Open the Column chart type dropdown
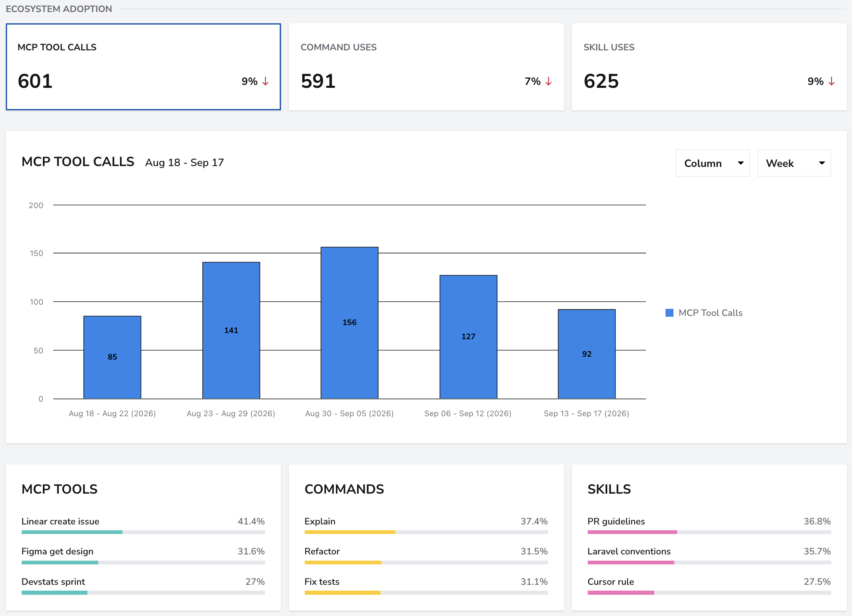The height and width of the screenshot is (616, 852). pyautogui.click(x=713, y=163)
